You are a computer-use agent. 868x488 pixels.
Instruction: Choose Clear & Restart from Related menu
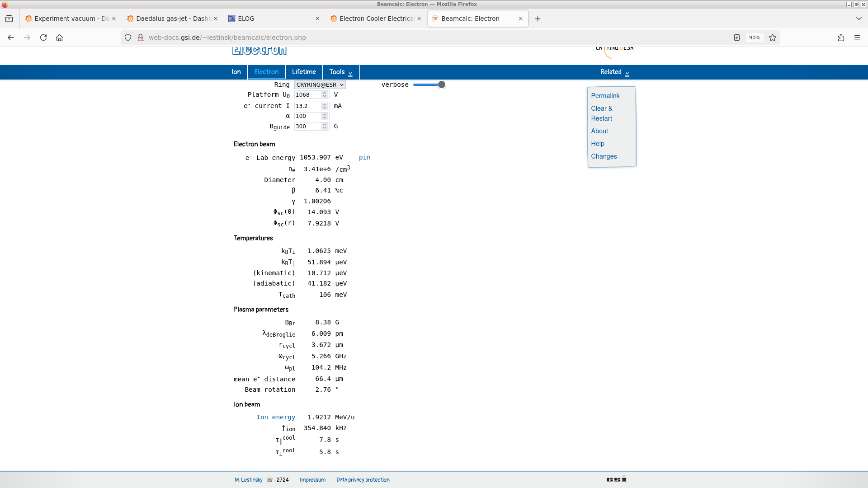pyautogui.click(x=602, y=113)
